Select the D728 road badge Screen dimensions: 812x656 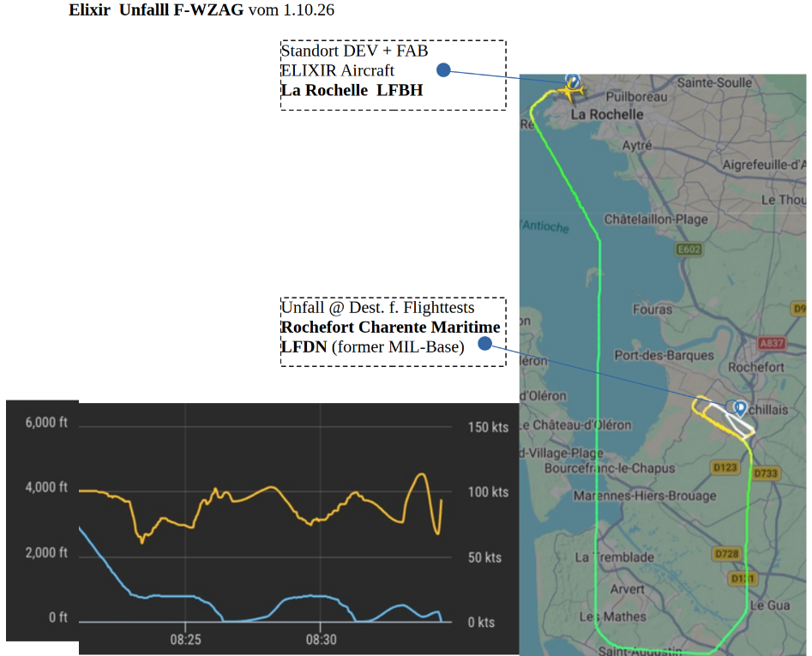coord(727,554)
